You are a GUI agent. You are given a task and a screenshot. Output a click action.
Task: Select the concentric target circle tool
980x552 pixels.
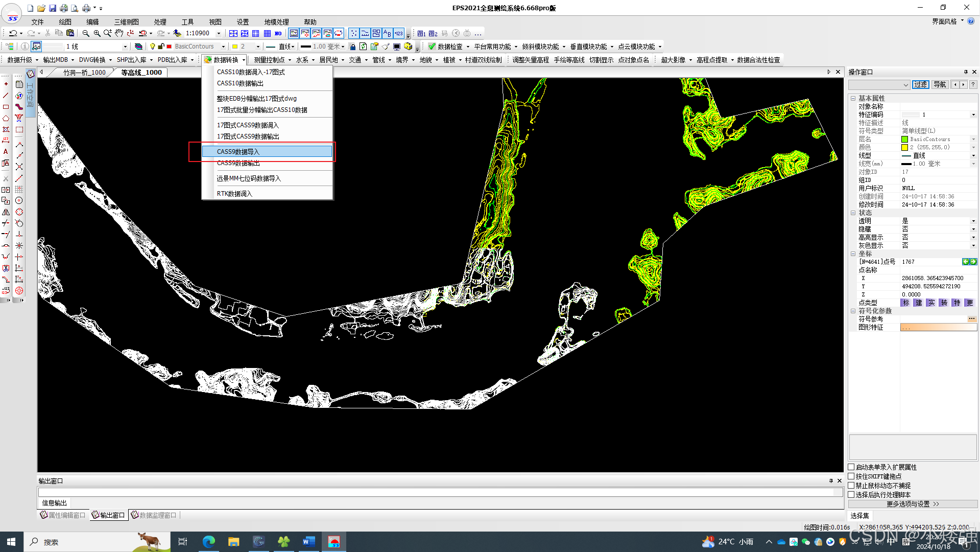(x=19, y=291)
